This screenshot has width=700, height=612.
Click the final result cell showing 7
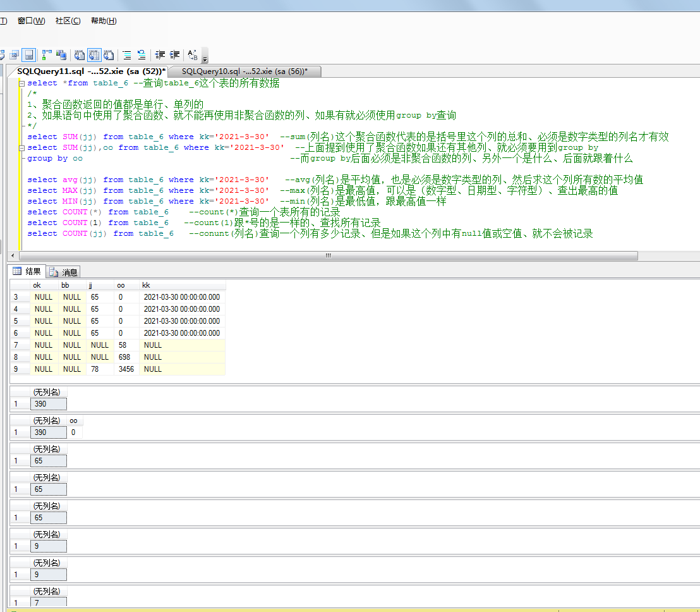tap(49, 603)
